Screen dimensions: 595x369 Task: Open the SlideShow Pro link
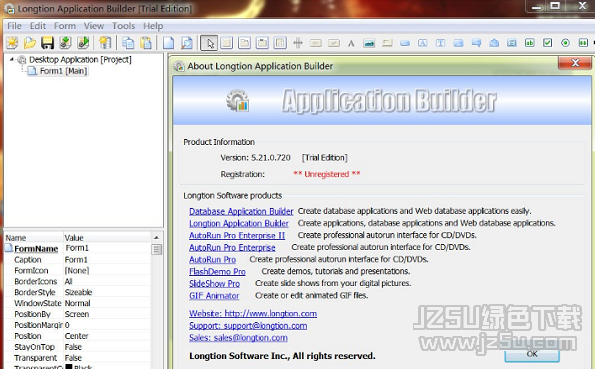(214, 284)
